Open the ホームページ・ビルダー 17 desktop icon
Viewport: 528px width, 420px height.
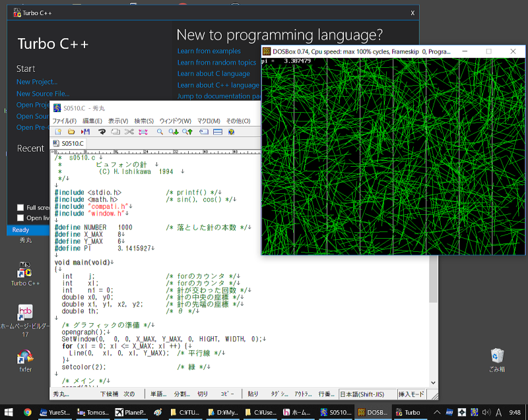coord(25,321)
